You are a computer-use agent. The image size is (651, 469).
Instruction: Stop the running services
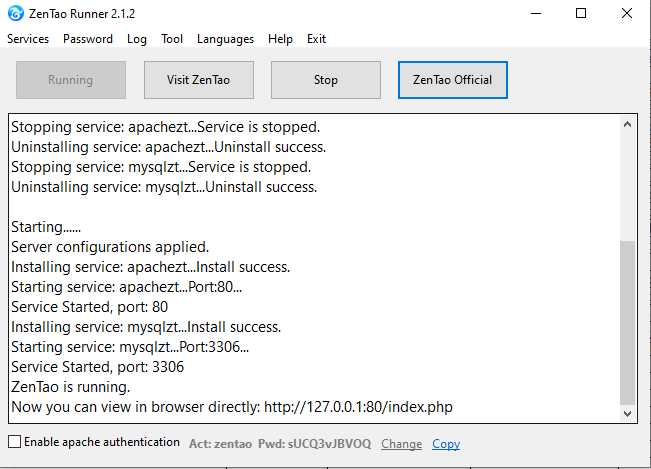point(325,80)
